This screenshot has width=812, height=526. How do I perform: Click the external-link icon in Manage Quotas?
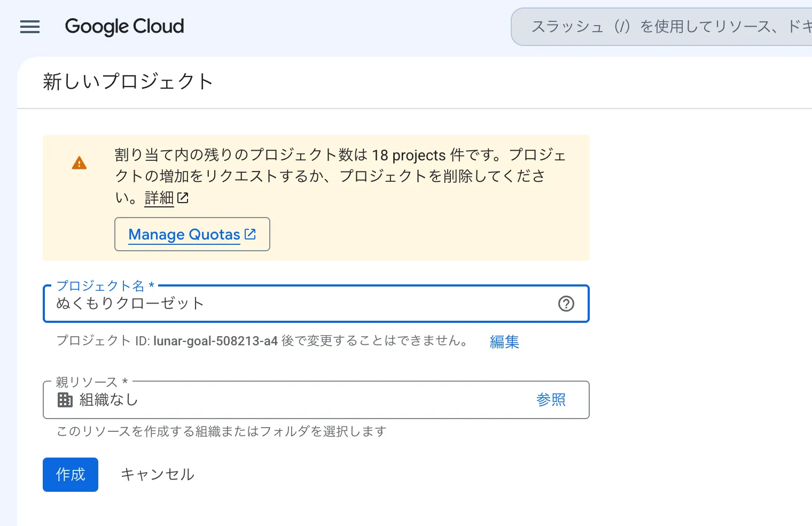(x=250, y=234)
